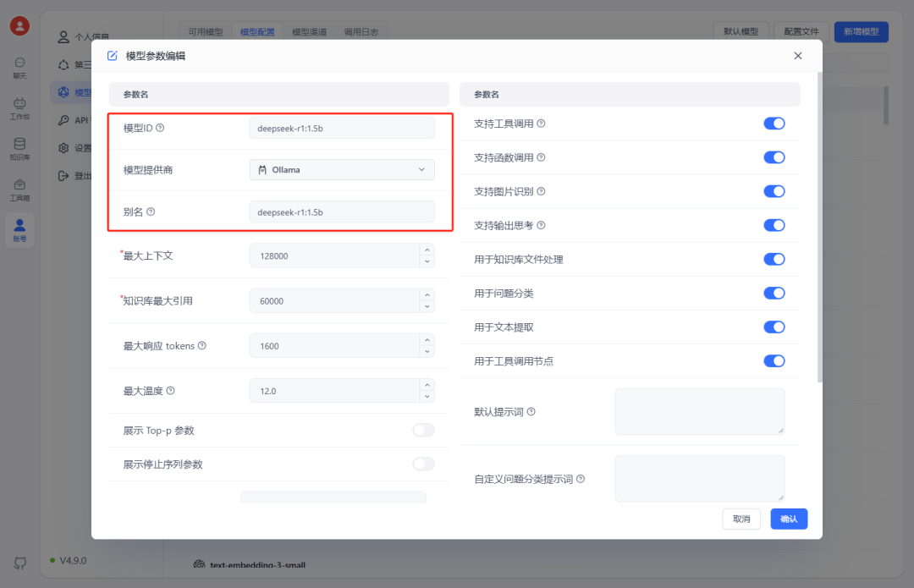
Task: Decrease 知识库最大引用 with down arrow
Action: click(x=427, y=306)
